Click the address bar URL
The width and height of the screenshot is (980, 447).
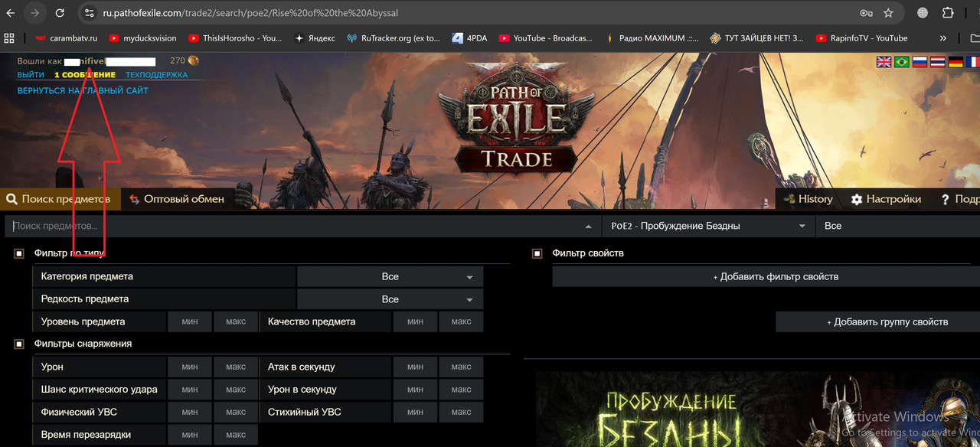[x=250, y=13]
